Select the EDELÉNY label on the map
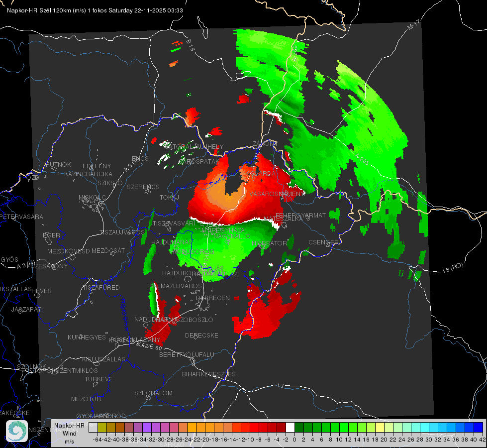Screen dimensions: 487x448 (97, 166)
